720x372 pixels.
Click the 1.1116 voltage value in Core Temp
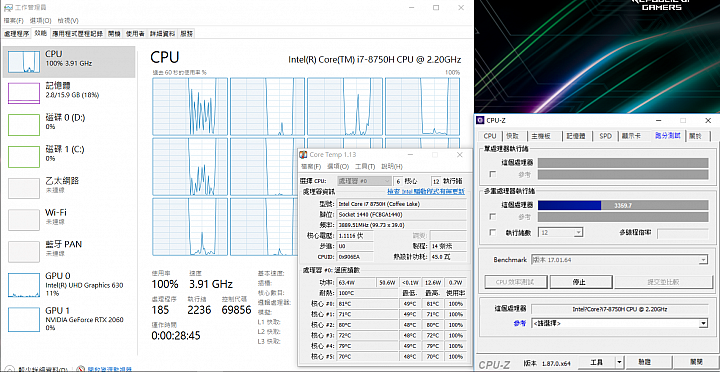355,236
